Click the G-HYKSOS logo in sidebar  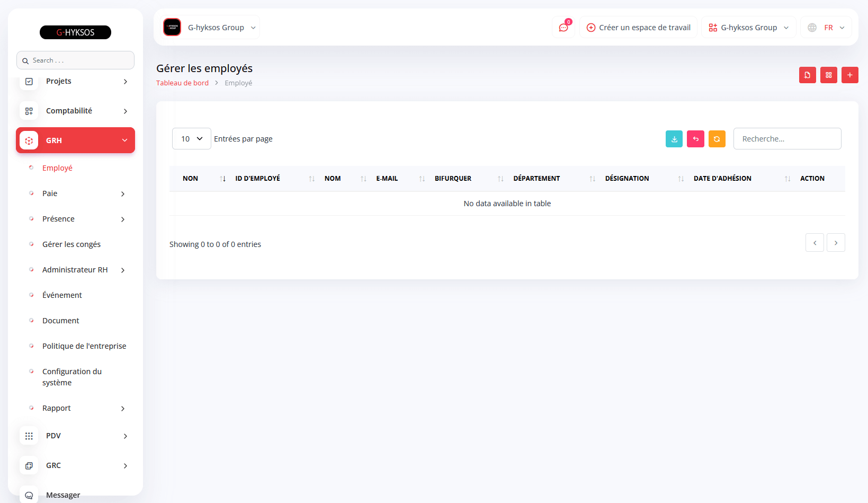pos(75,32)
